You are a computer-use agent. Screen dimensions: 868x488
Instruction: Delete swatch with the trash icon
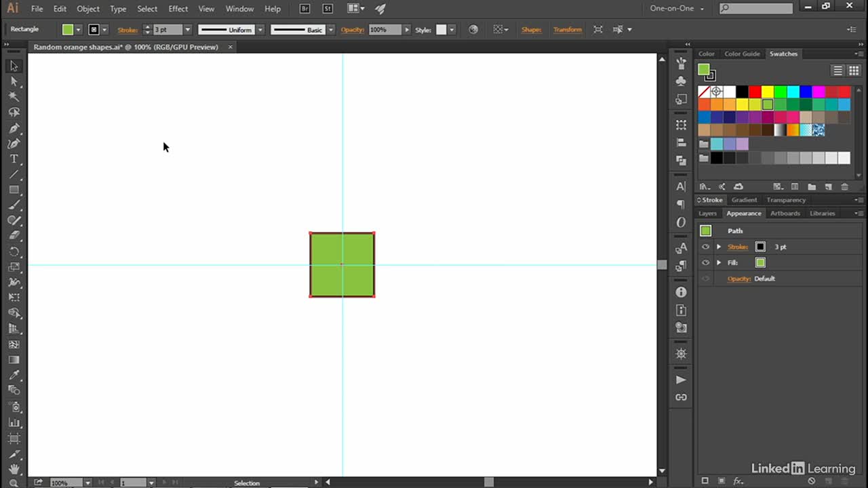(844, 186)
